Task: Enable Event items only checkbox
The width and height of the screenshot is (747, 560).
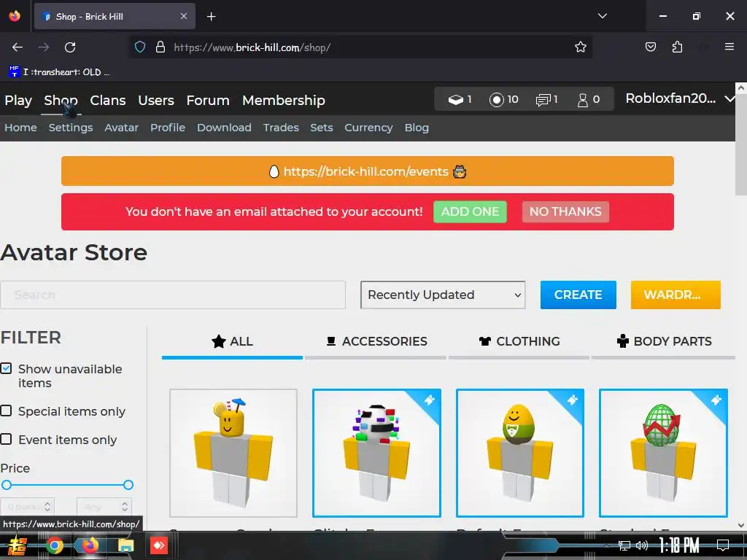Action: coord(6,438)
